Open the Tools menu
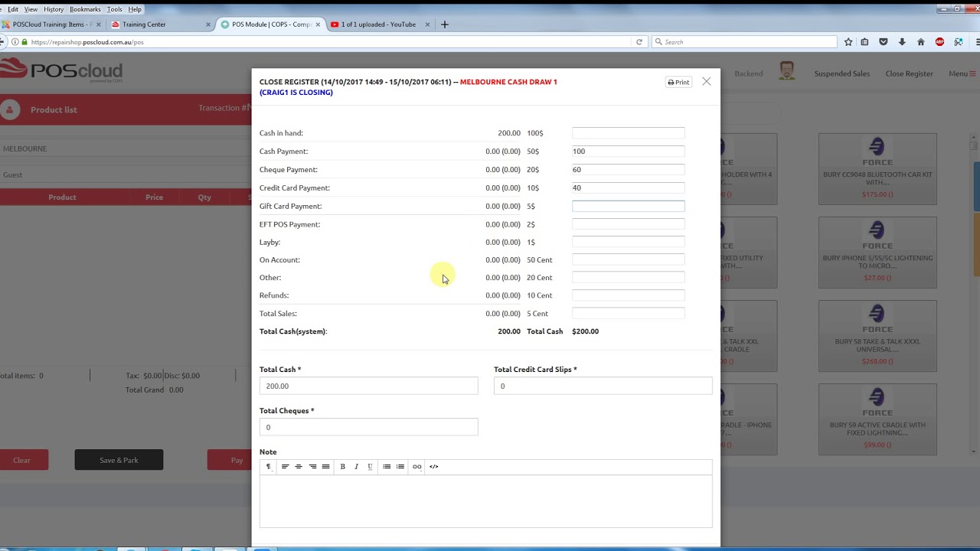 coord(114,9)
